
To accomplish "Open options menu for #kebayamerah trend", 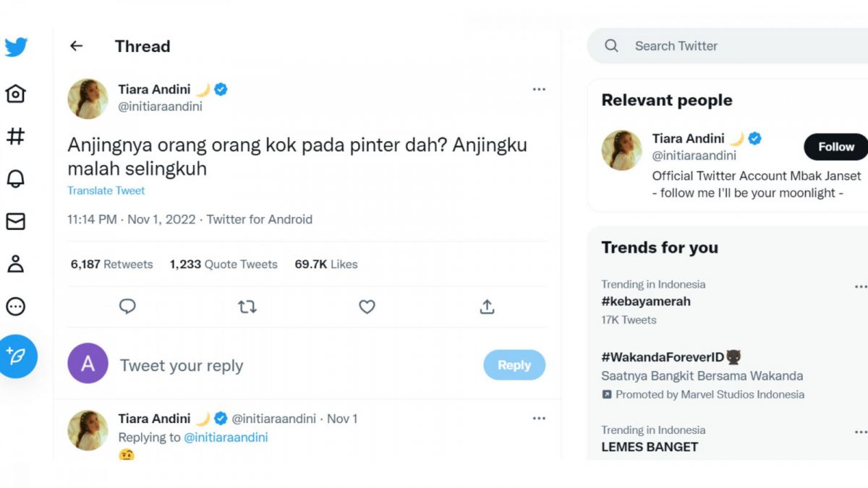I will coord(861,286).
